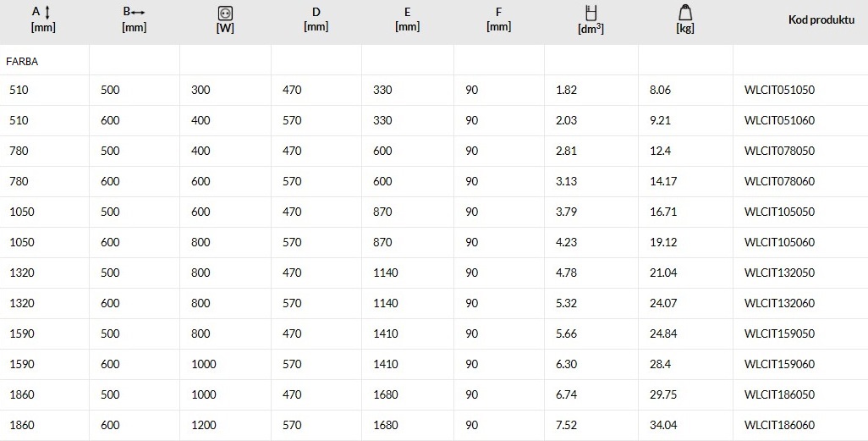
Task: Click product code WLCIT051050
Action: click(779, 90)
